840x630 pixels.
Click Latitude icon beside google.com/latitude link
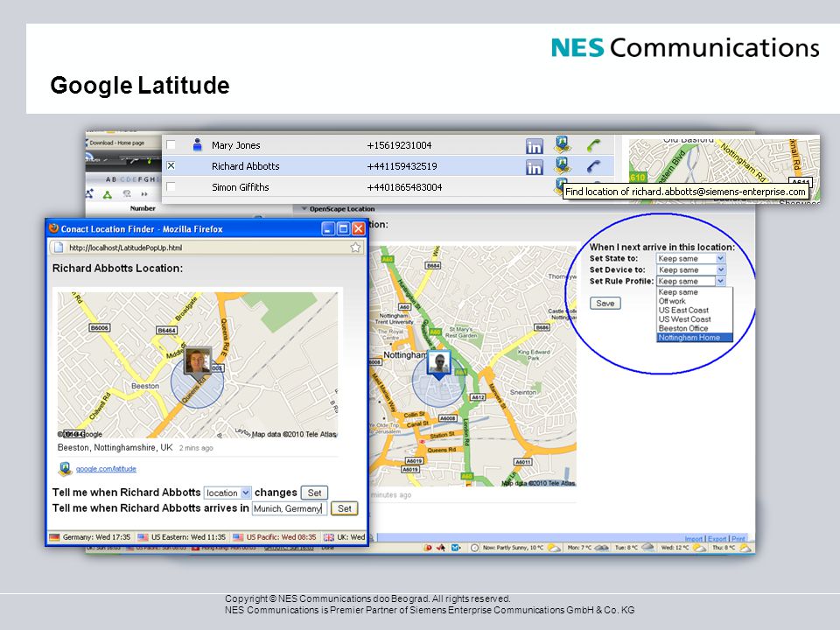click(66, 469)
